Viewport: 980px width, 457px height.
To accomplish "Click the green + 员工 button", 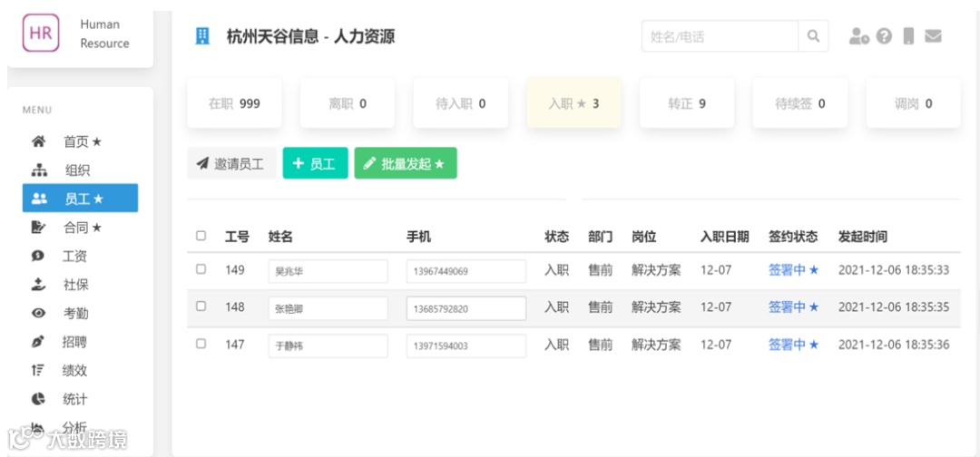I will point(315,163).
